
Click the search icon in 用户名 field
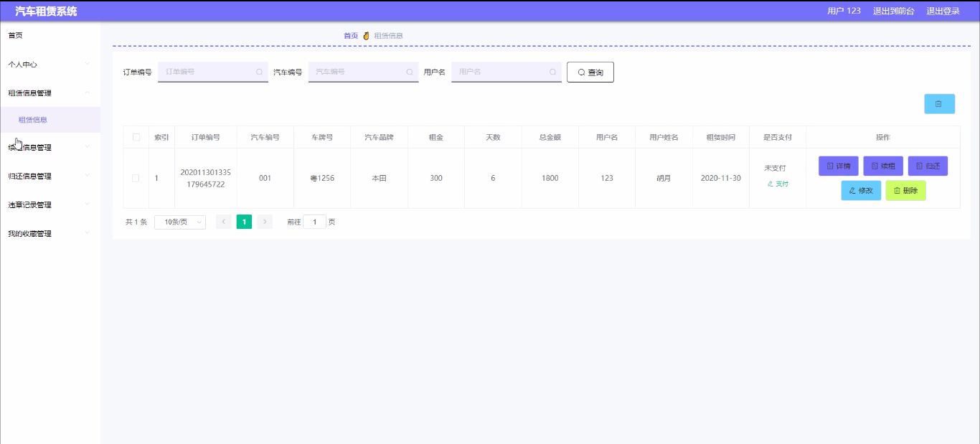point(552,72)
